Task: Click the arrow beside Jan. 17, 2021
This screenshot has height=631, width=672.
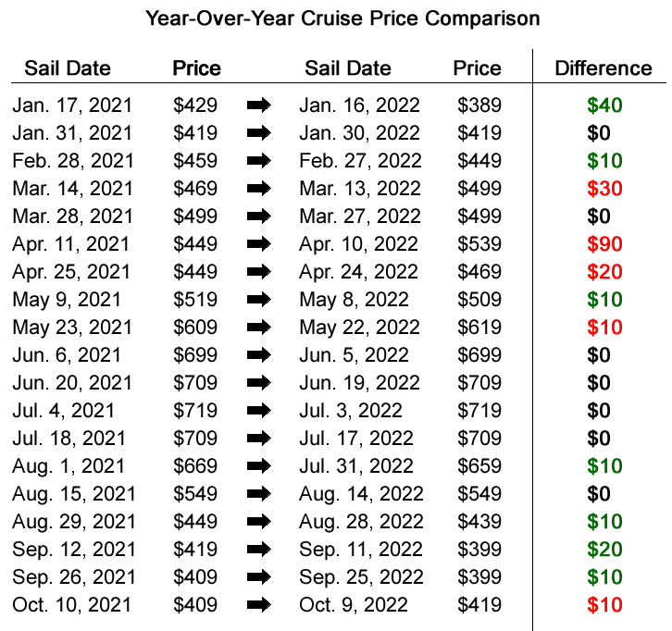Action: (259, 105)
